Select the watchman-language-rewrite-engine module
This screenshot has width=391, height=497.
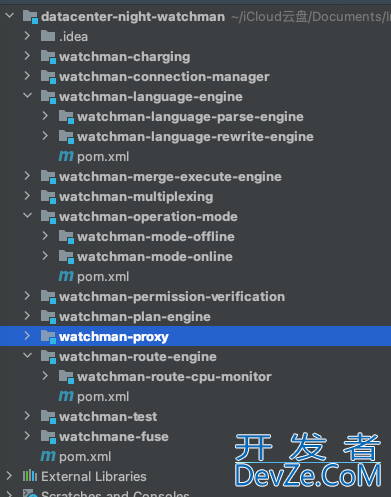click(x=195, y=137)
